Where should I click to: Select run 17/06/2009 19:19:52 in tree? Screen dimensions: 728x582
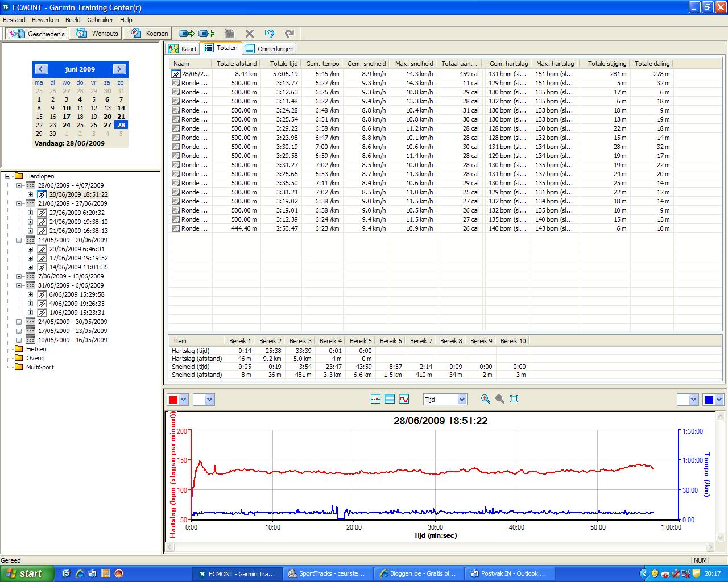point(78,258)
